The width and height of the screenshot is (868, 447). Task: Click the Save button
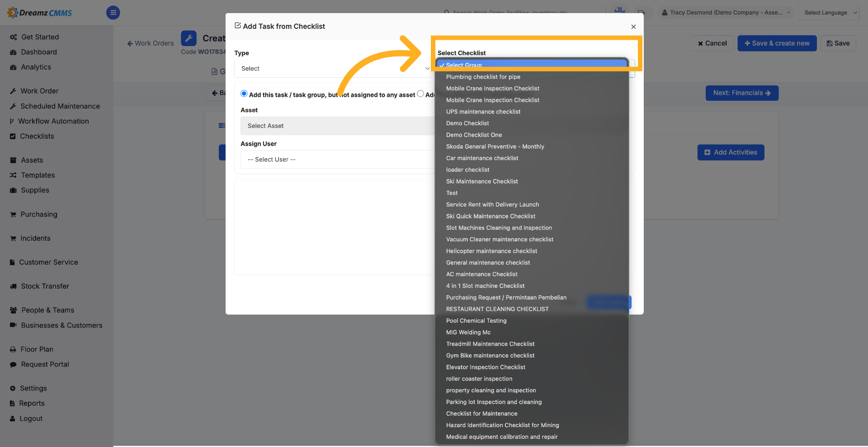[x=838, y=43]
